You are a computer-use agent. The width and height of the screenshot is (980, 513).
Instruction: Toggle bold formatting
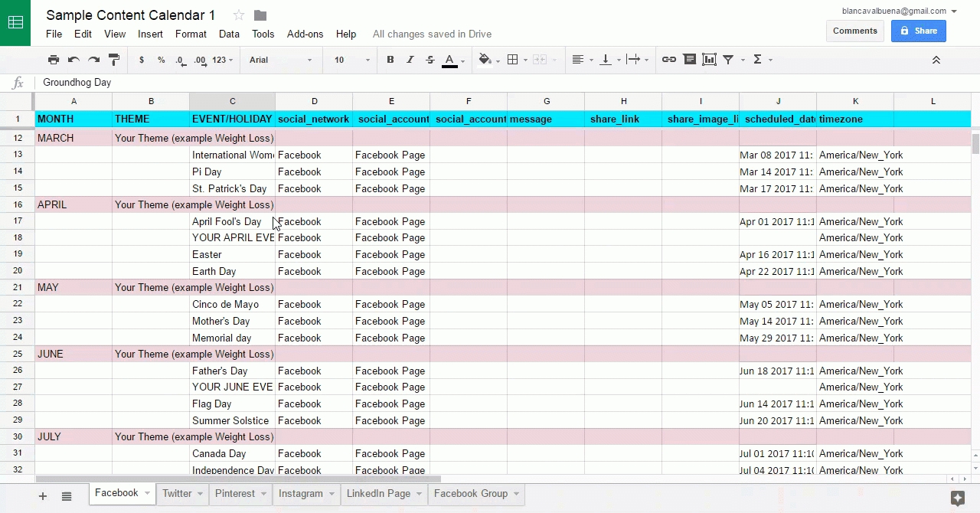[x=390, y=60]
